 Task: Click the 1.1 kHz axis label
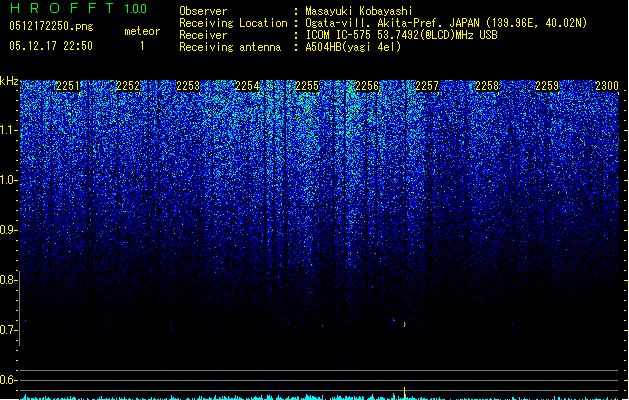coord(8,130)
